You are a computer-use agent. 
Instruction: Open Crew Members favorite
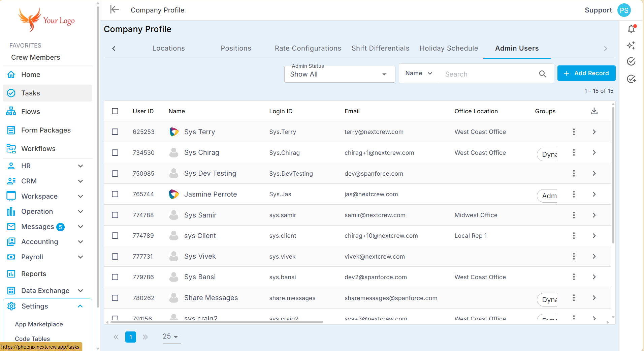pos(35,57)
